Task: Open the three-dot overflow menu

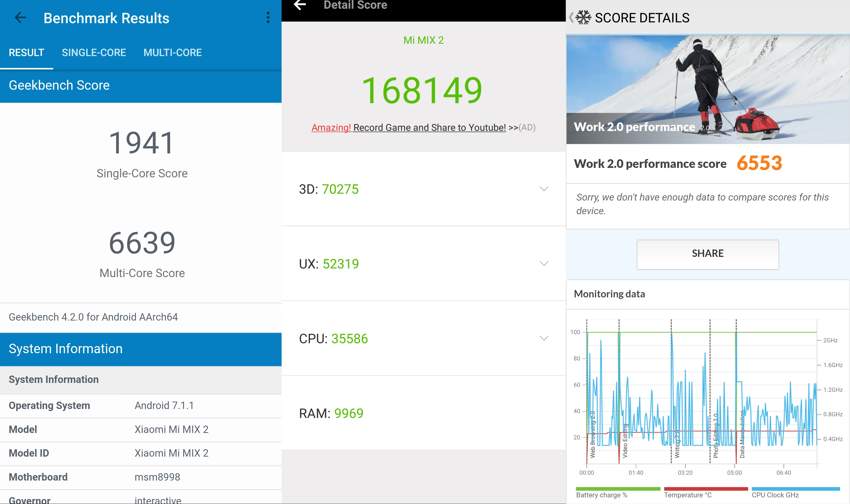Action: [x=268, y=18]
